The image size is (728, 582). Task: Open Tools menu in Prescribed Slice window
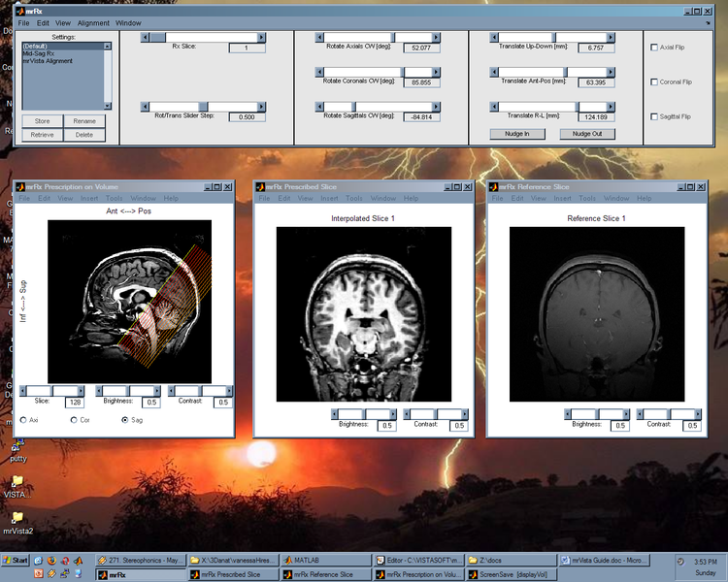point(353,198)
